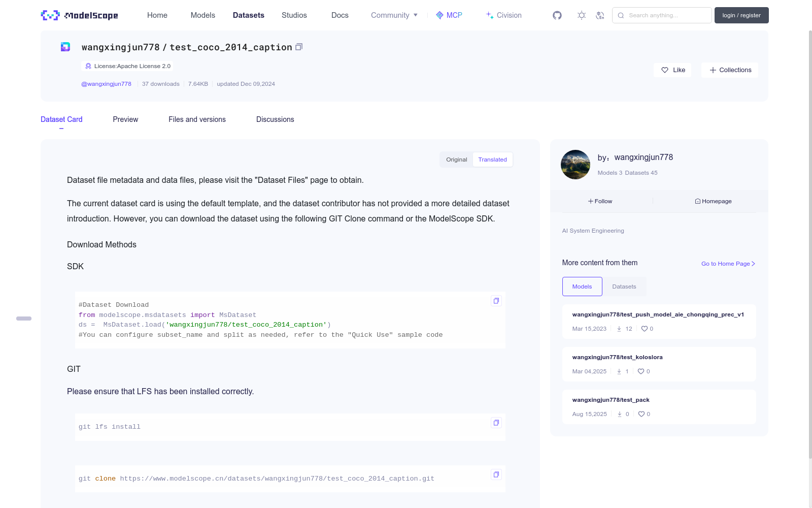Click heart icon on test_push_model_aie_chongqing_prec_v1 card
The width and height of the screenshot is (812, 508).
click(645, 329)
